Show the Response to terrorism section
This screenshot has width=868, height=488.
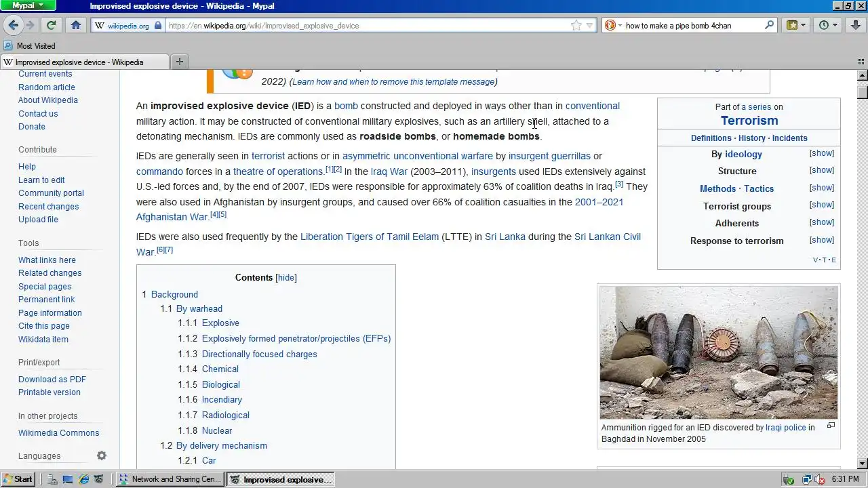click(822, 240)
